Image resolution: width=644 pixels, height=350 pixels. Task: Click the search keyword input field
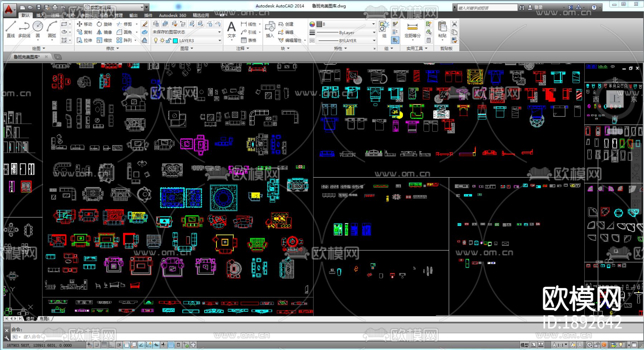point(487,8)
